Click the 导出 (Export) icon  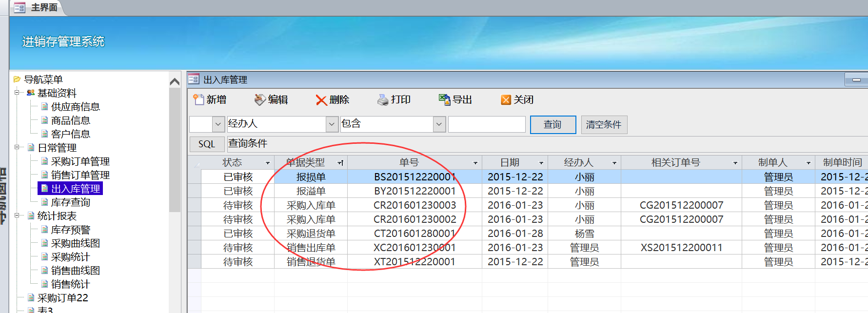tap(444, 99)
